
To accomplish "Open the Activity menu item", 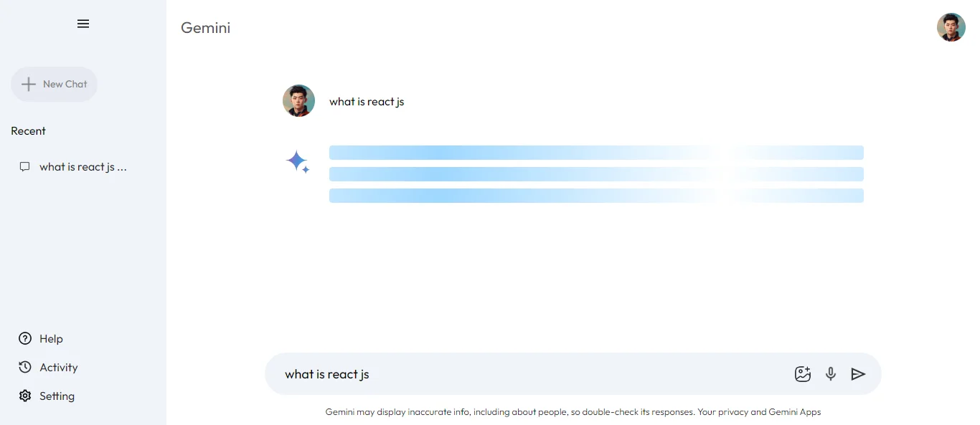I will pyautogui.click(x=58, y=368).
